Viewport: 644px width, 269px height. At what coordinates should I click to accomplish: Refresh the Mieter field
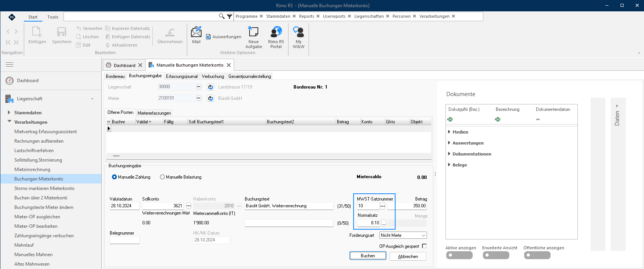click(x=211, y=98)
